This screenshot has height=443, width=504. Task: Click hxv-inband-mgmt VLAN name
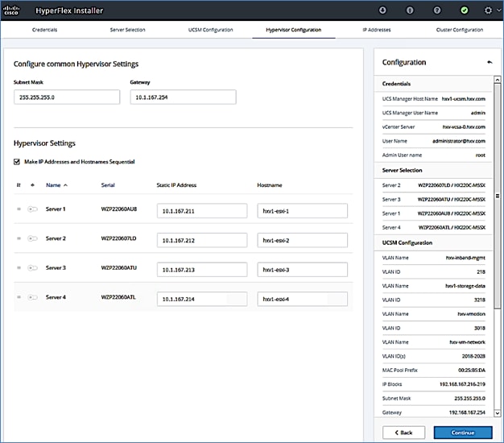pyautogui.click(x=465, y=258)
